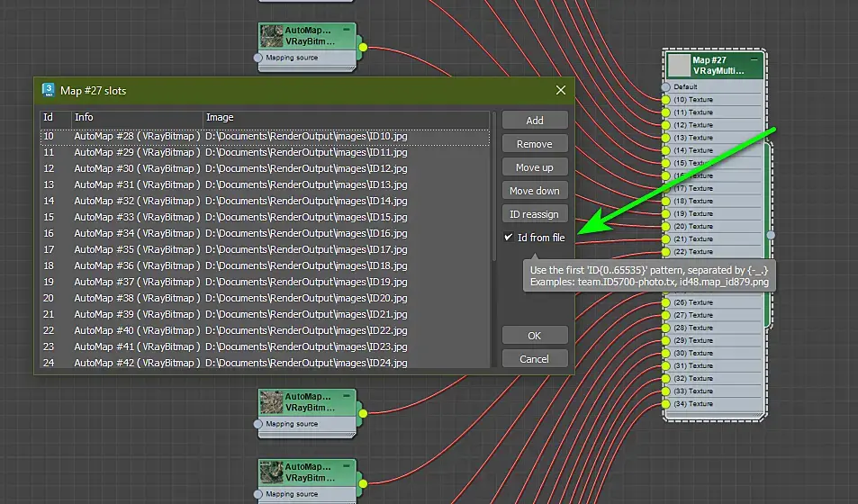Screen dimensions: 858x504
Task: Uncheck the 'Id from file' checkbox
Action: coord(509,238)
